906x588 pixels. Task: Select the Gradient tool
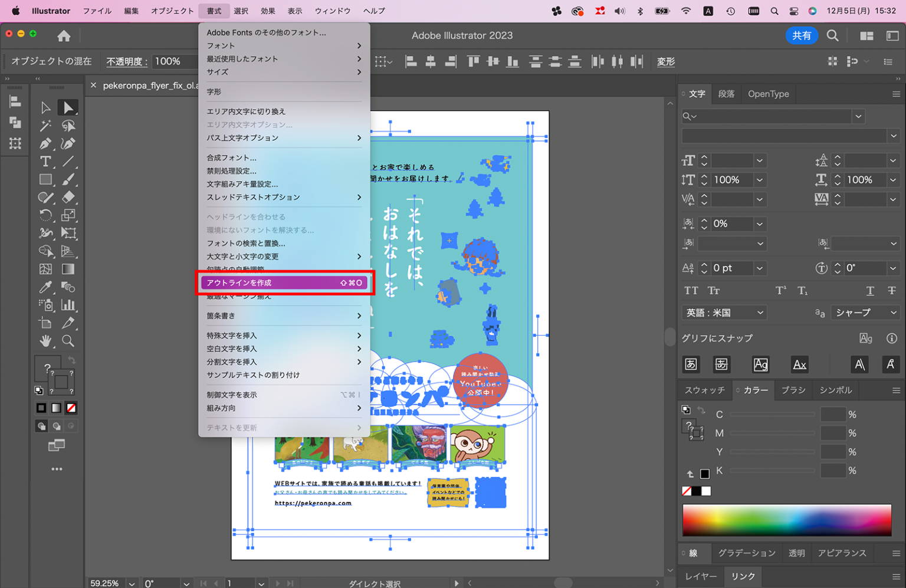point(68,269)
